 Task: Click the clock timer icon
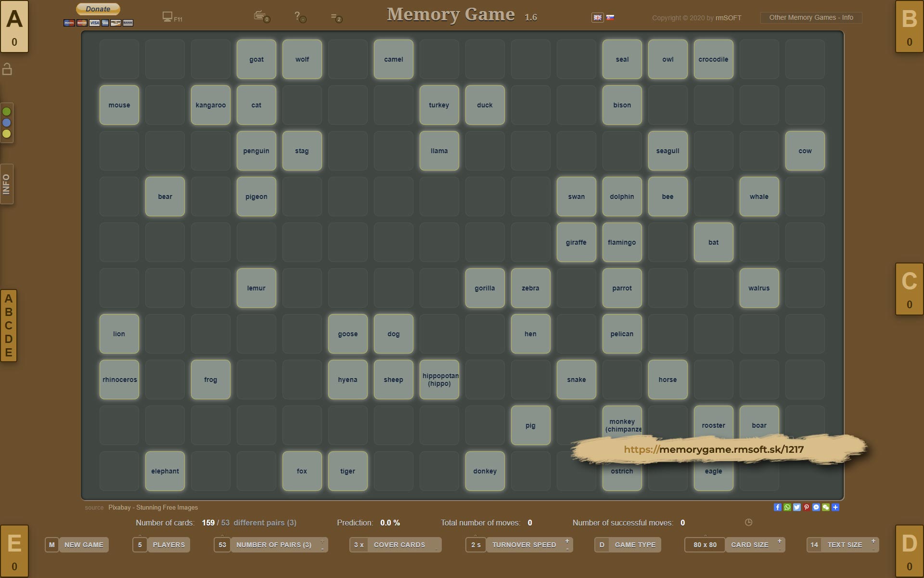(748, 523)
